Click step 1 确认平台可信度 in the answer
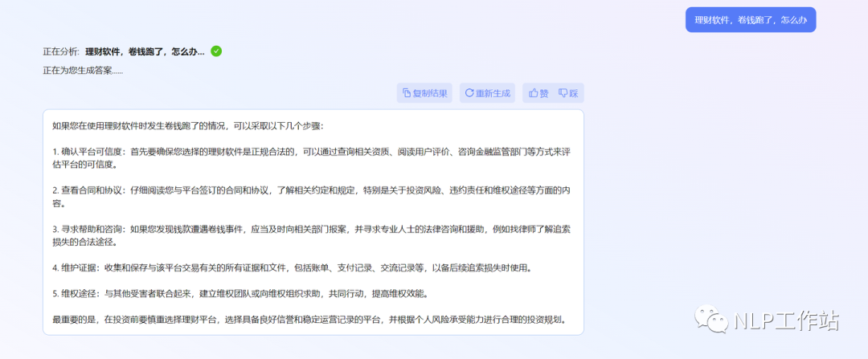868x359 pixels. [x=311, y=157]
